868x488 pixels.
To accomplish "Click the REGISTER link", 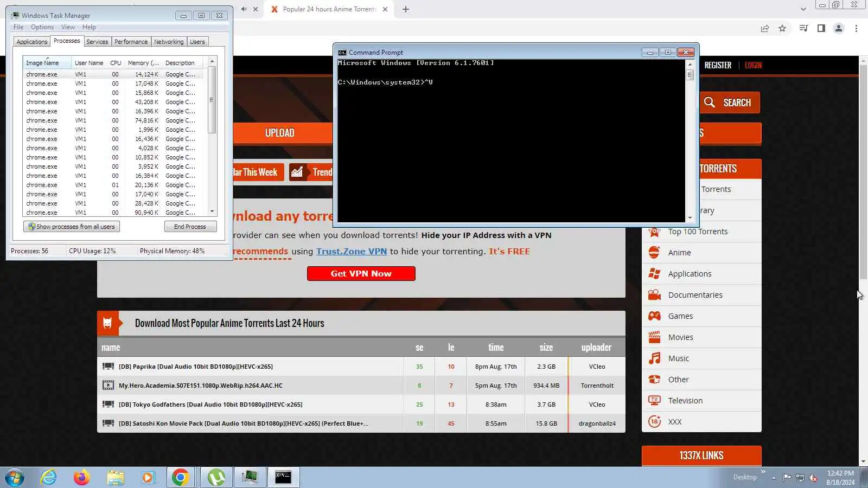I will (717, 65).
